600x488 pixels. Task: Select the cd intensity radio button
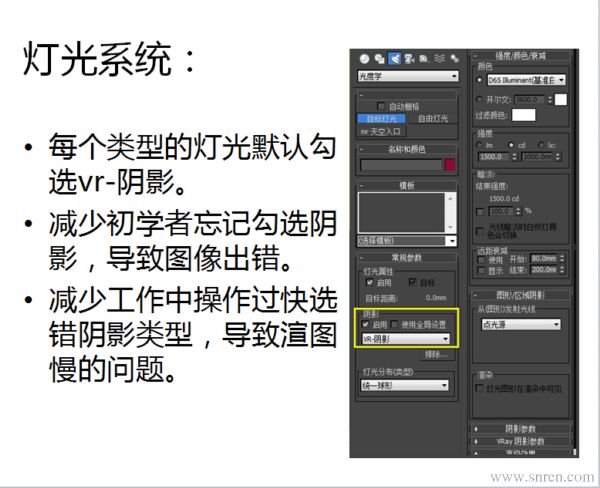[x=511, y=145]
